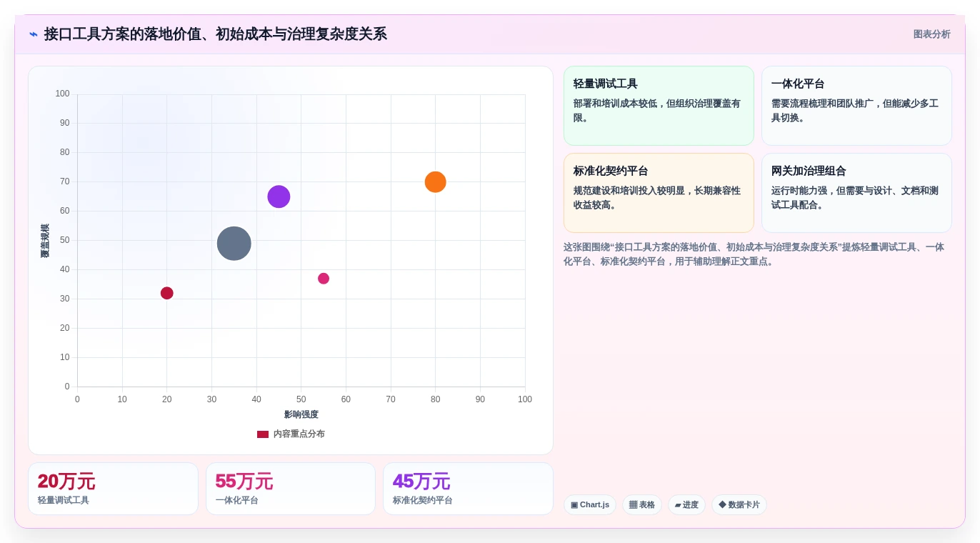
Task: Click the 20万元 metric card
Action: point(113,489)
